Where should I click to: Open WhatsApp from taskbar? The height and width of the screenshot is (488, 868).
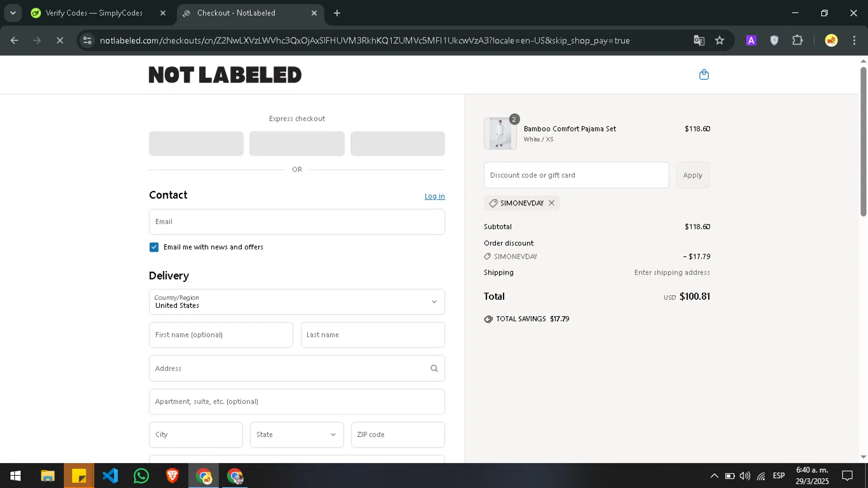pos(141,476)
